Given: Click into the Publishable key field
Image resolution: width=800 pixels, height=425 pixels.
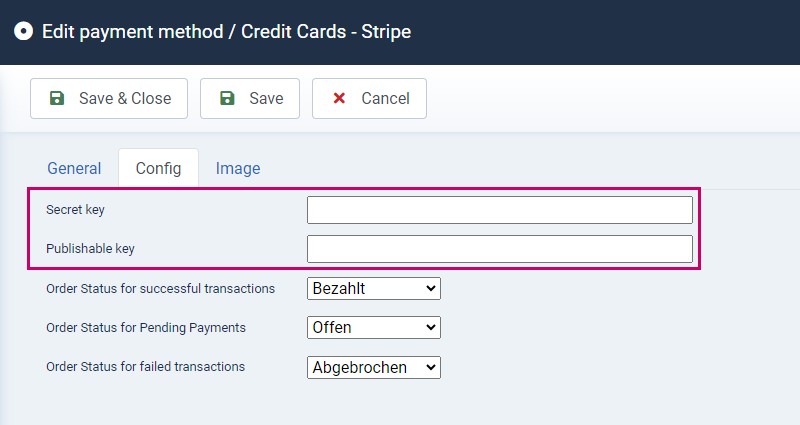Looking at the screenshot, I should coord(500,249).
